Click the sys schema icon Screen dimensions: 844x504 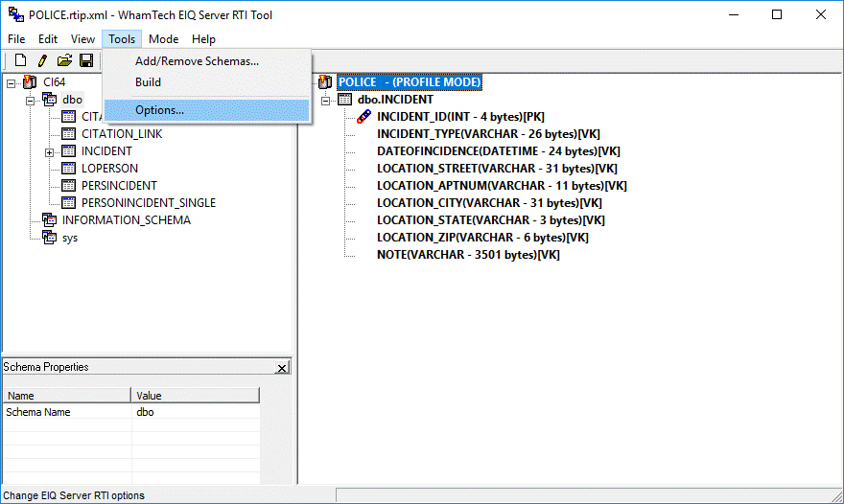pos(49,238)
